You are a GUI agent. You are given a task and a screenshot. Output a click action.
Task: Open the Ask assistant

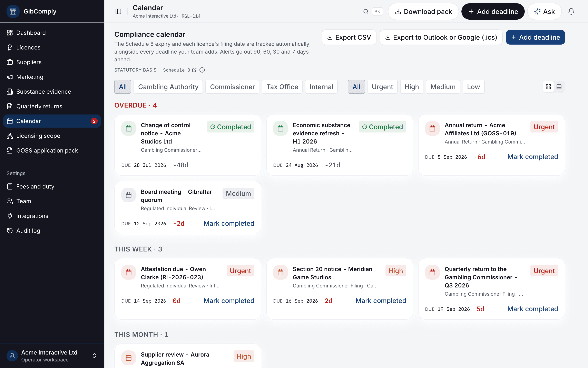pos(544,11)
